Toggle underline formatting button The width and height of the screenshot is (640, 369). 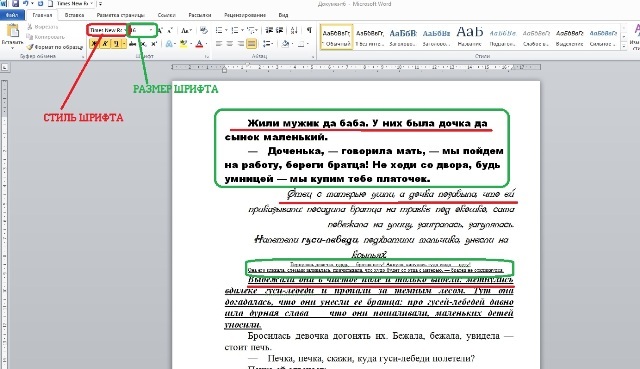click(116, 43)
